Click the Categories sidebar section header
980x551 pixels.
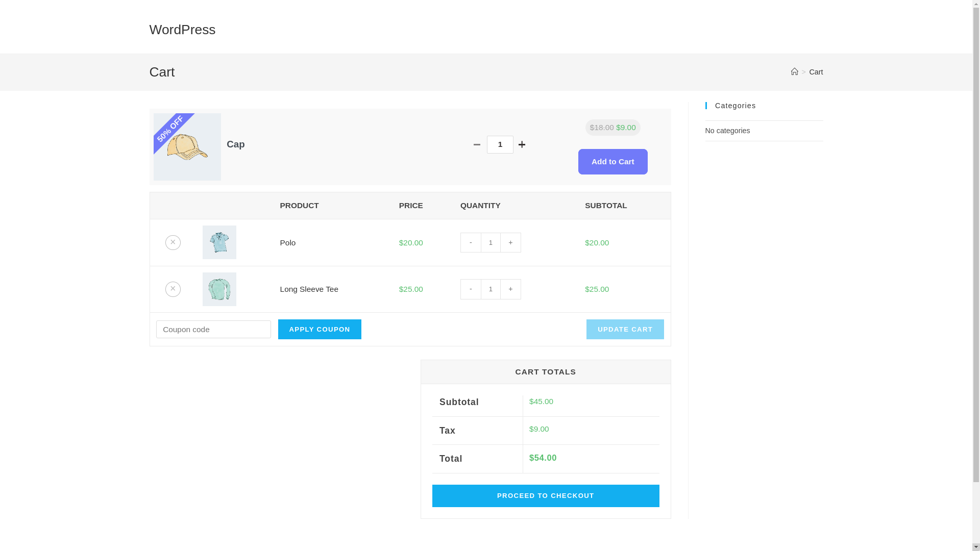pos(735,105)
